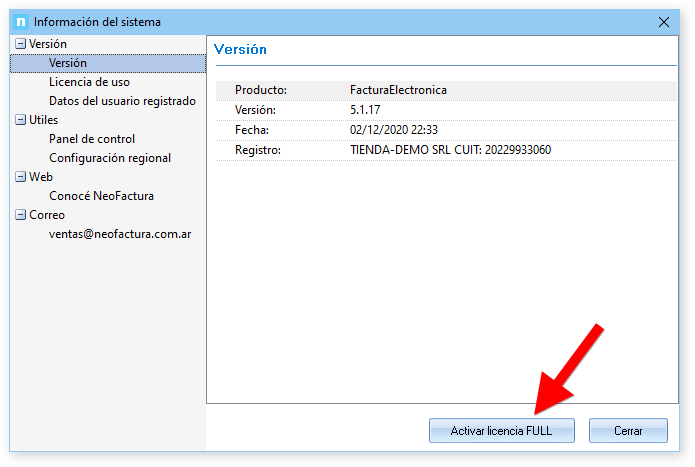Viewport: 695px width, 467px height.
Task: Open Conocé NeoFactura web entry
Action: (x=101, y=196)
